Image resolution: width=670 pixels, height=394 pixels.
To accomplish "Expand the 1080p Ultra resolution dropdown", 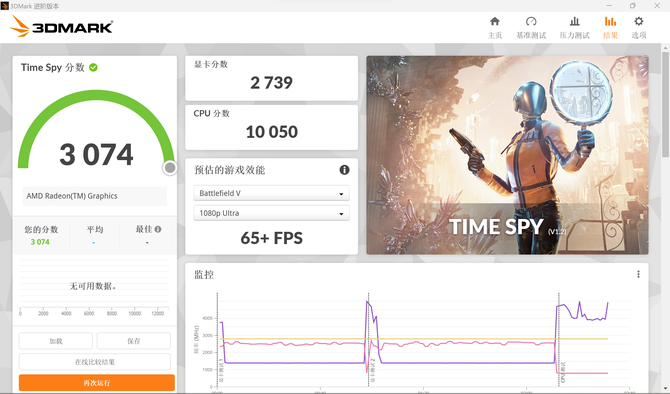I will coord(271,213).
